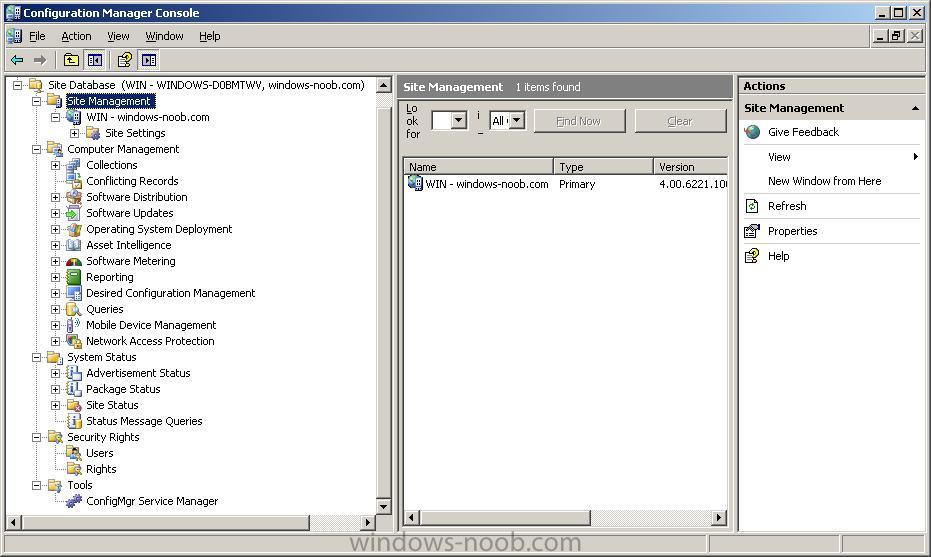The width and height of the screenshot is (931, 557).
Task: Click the Queries icon
Action: pyautogui.click(x=74, y=309)
